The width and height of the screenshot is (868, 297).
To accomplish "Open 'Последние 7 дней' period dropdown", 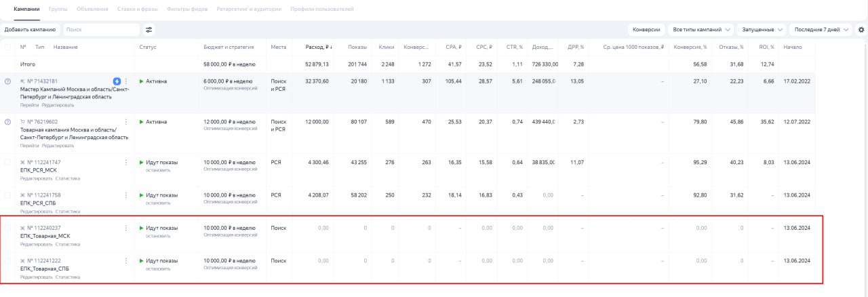I will click(821, 30).
